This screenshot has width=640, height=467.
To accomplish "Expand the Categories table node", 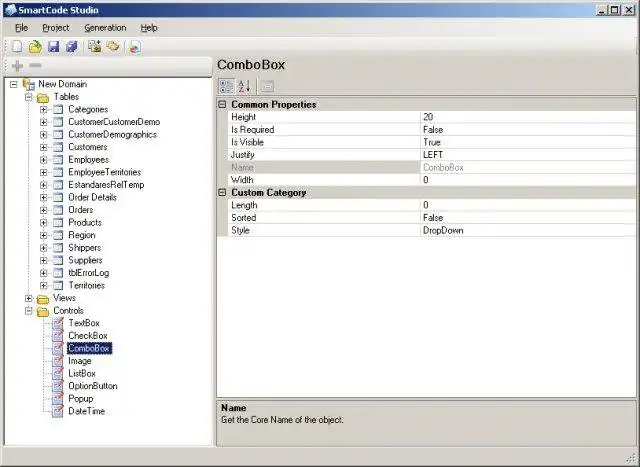I will tap(43, 109).
